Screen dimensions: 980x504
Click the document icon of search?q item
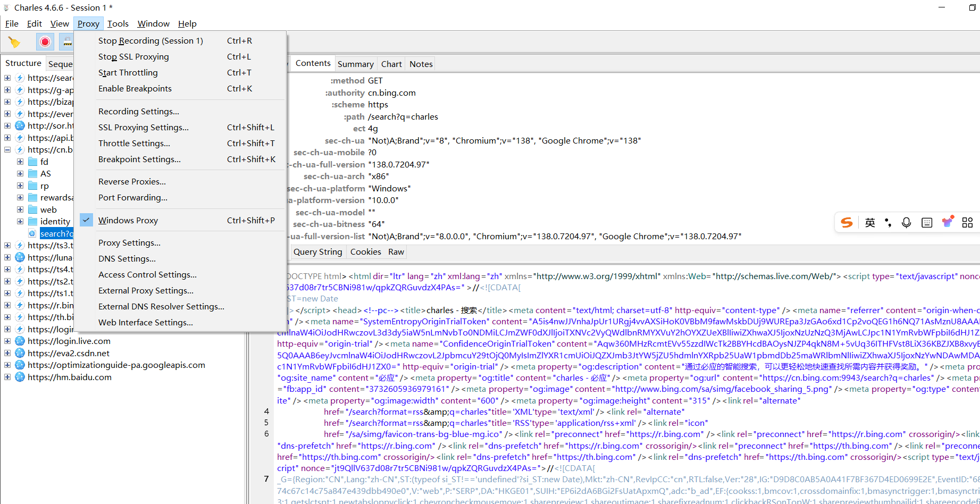tap(32, 233)
